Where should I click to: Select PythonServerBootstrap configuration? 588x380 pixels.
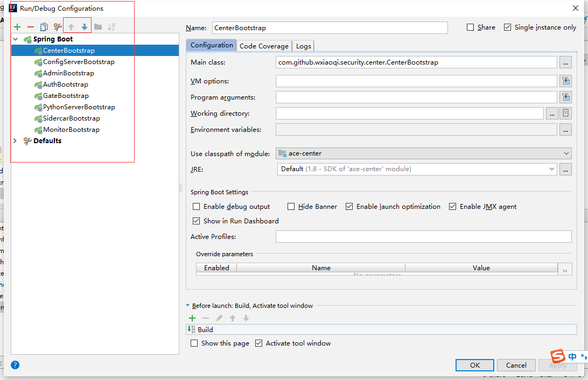[x=79, y=107]
